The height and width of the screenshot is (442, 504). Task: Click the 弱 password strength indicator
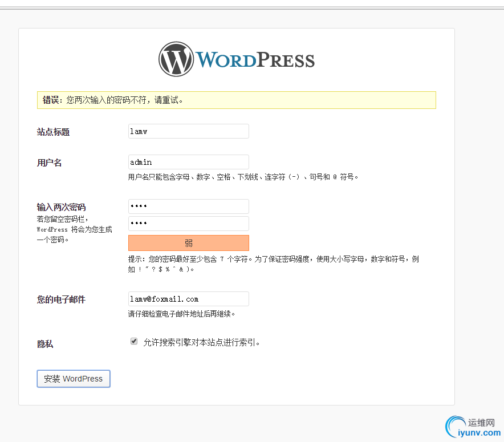[x=189, y=243]
